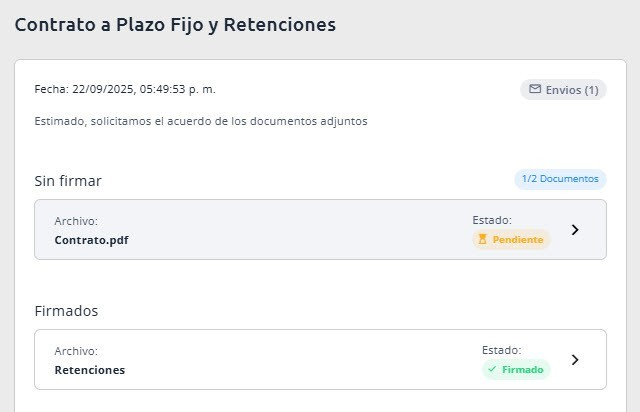Open the 1/2 Documentos counter badge
This screenshot has height=412, width=640.
pyautogui.click(x=560, y=179)
